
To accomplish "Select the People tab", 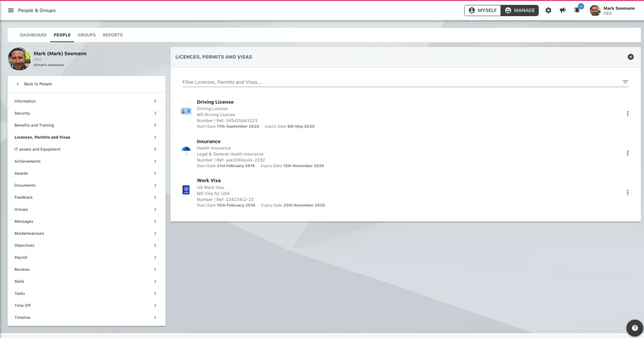I will 62,35.
